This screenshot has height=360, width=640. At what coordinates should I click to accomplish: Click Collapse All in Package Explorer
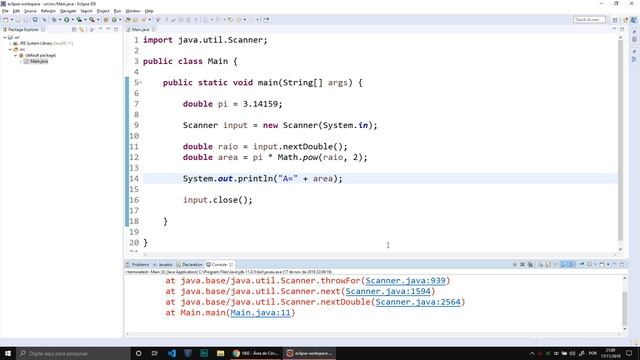pyautogui.click(x=74, y=29)
